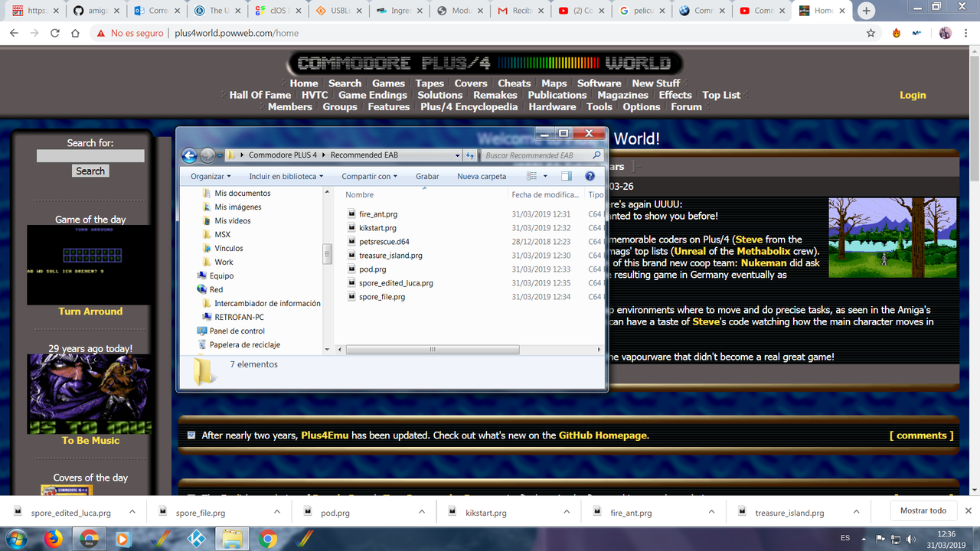Open the Tapes menu item
The height and width of the screenshot is (551, 980).
(x=430, y=83)
